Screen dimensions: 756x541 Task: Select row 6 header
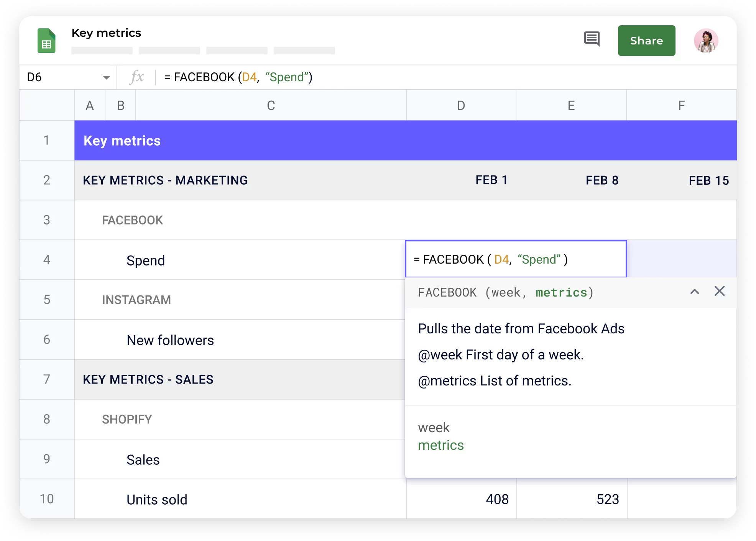tap(47, 339)
